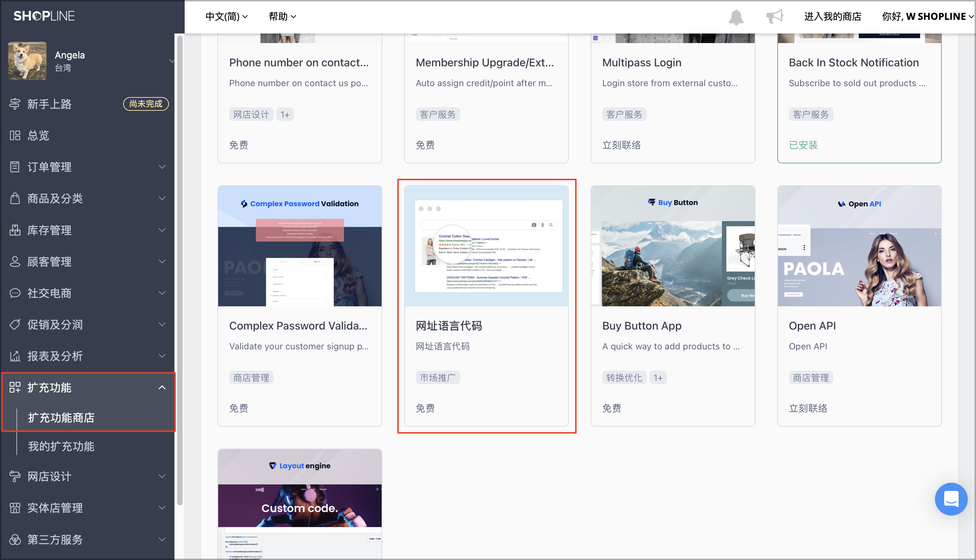This screenshot has height=560, width=976.
Task: Open the live chat bubble button
Action: pos(951,499)
